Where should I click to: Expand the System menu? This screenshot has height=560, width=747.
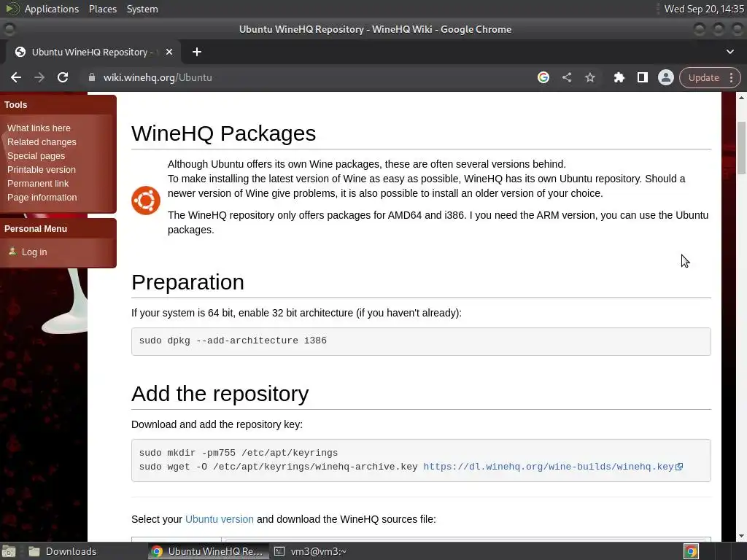click(x=142, y=9)
